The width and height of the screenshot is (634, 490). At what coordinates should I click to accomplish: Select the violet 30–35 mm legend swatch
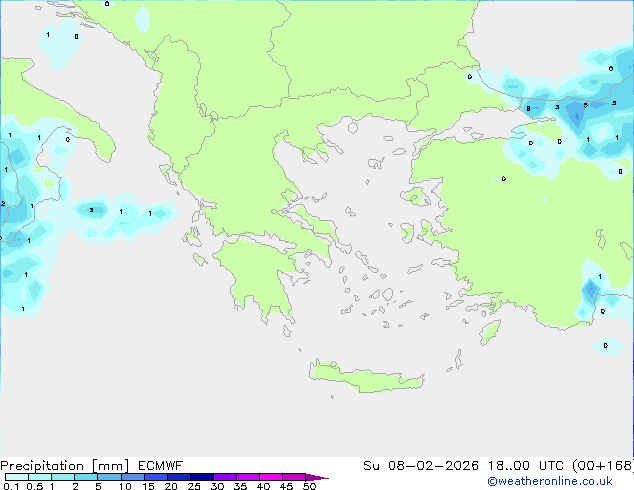click(x=224, y=477)
